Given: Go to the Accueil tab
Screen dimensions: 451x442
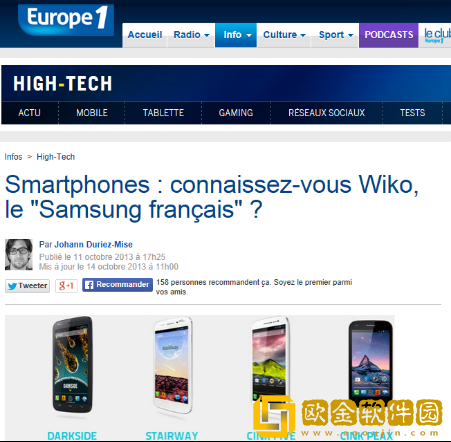Looking at the screenshot, I should (x=145, y=35).
